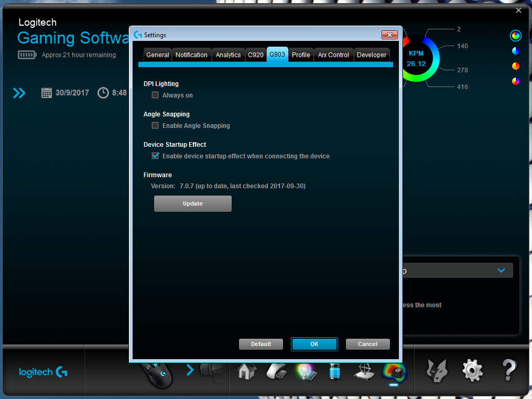
Task: Select the G903 tab
Action: pos(277,55)
